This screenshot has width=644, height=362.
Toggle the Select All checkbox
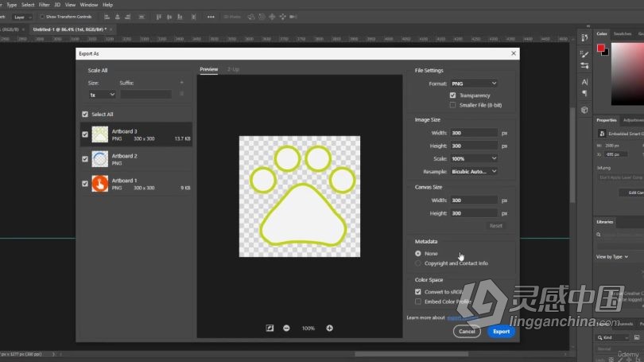point(85,115)
